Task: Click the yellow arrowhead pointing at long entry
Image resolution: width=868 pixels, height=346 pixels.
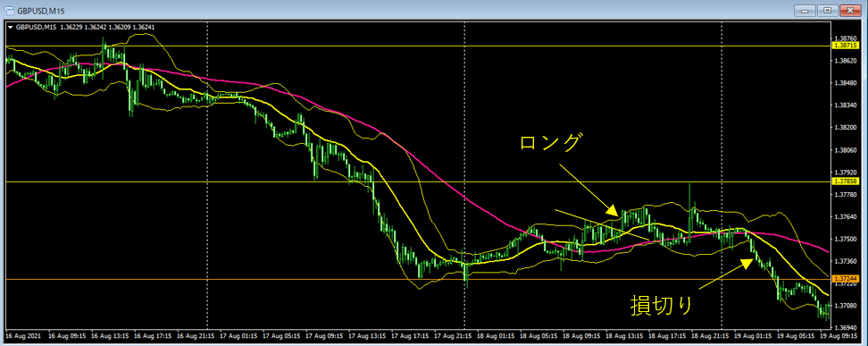Action: tap(613, 210)
